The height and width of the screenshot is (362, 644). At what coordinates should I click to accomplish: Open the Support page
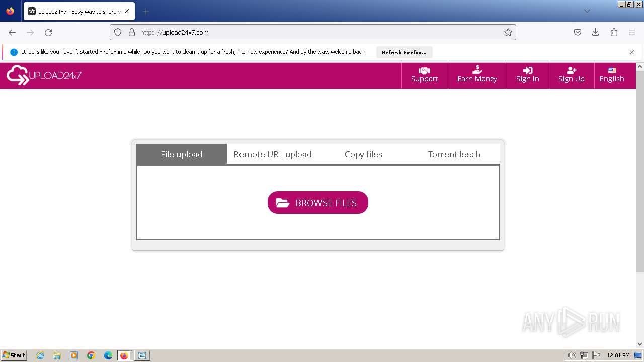[x=425, y=75]
